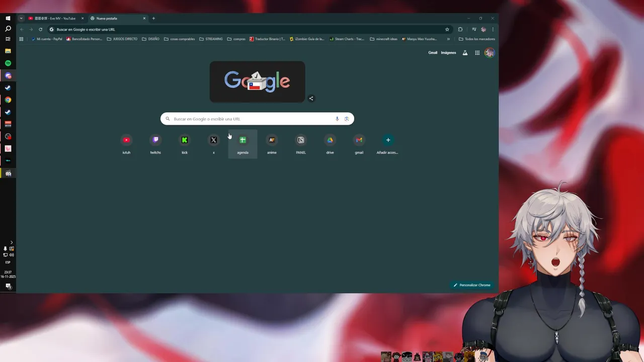Focus the Buscar en Google search box
The image size is (644, 362).
point(257,119)
